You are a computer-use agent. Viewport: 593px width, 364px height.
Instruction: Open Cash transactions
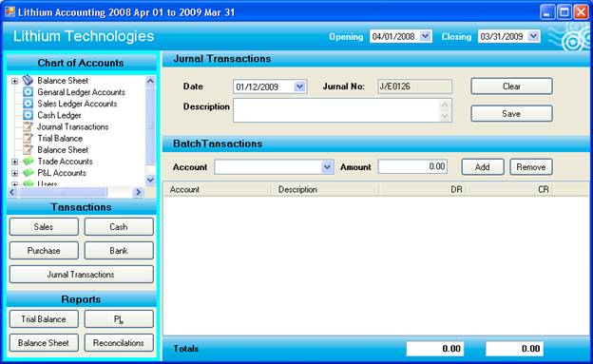coord(119,226)
